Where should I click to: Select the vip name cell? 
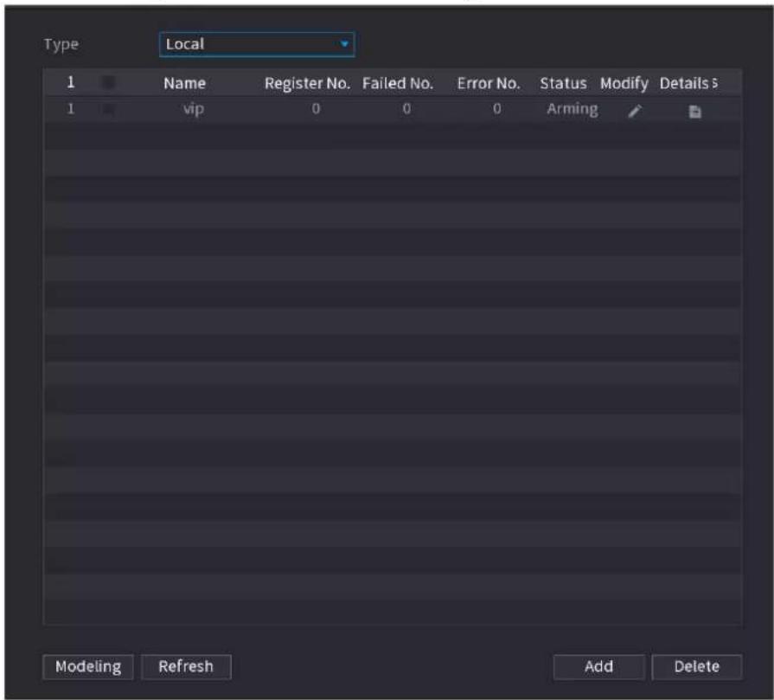tap(194, 109)
